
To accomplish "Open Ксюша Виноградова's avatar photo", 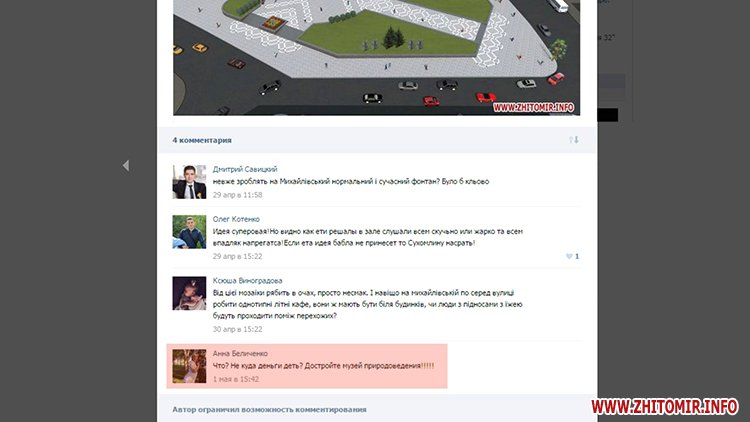I will coord(189,293).
